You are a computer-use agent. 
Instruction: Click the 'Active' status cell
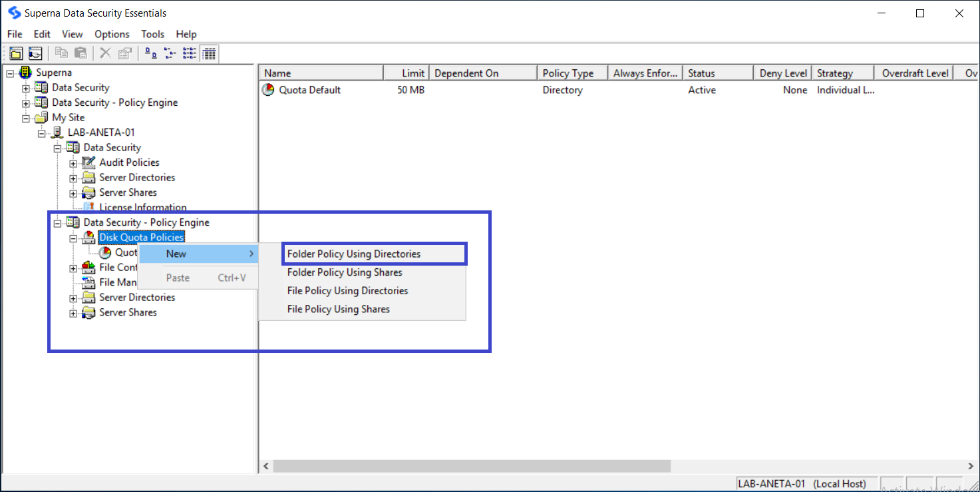[702, 90]
